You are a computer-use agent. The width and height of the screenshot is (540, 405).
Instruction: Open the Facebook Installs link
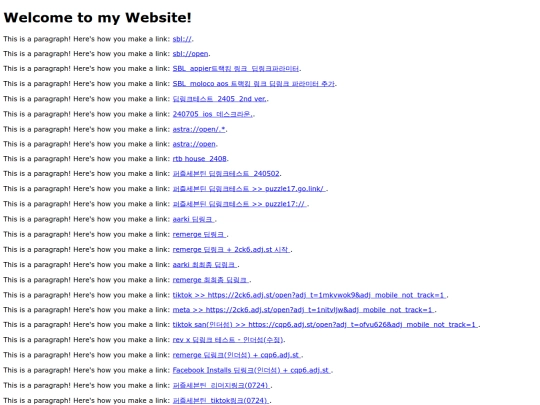click(x=252, y=370)
